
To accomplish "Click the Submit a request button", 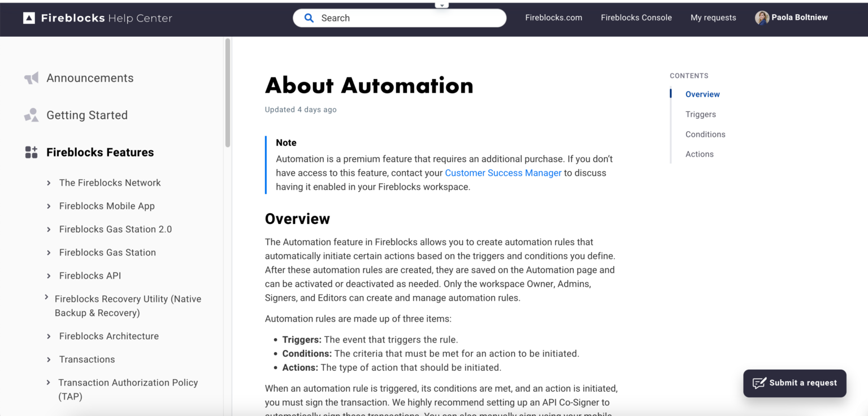I will point(795,383).
